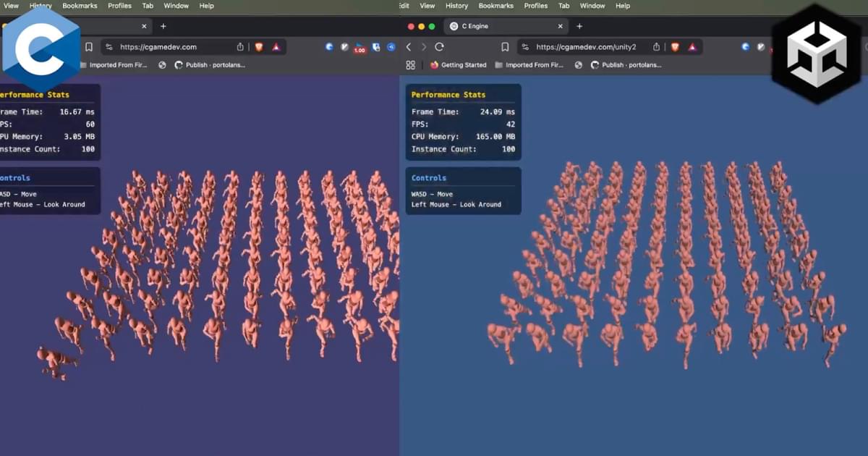The height and width of the screenshot is (456, 868).
Task: Click Brave Shields icon in right address bar
Action: [675, 47]
